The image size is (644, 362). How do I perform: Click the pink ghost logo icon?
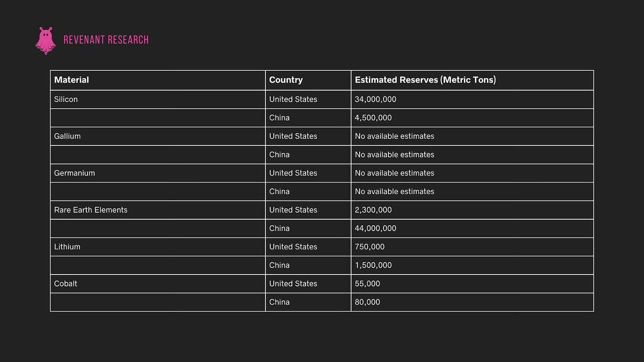(46, 41)
